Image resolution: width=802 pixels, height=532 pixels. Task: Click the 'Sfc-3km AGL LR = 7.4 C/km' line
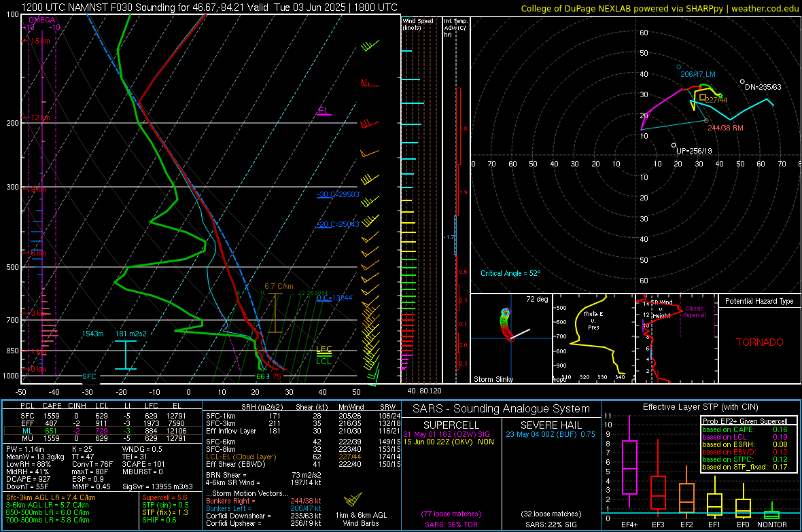(x=51, y=497)
